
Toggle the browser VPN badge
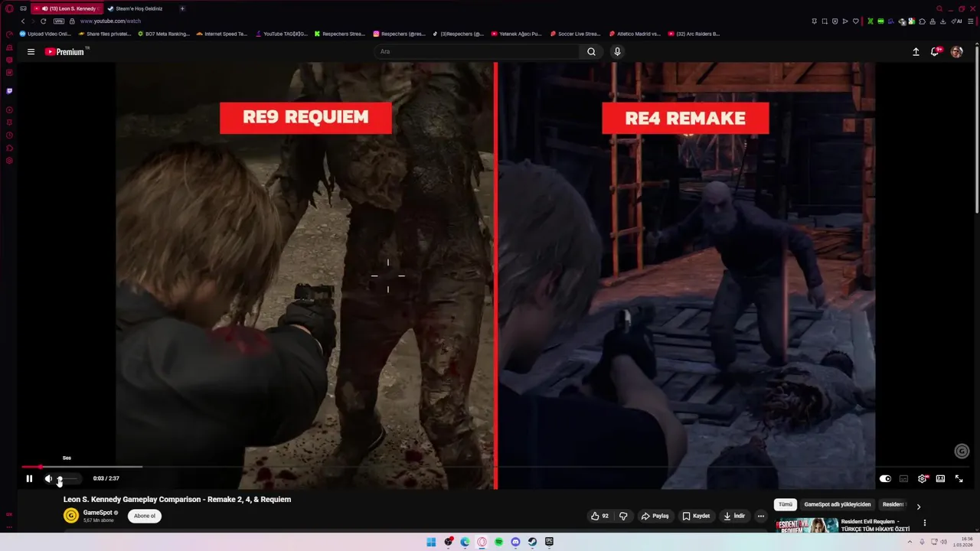59,21
